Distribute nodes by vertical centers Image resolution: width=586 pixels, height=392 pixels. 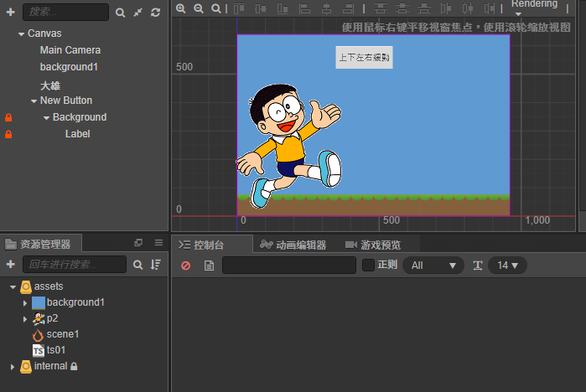402,8
